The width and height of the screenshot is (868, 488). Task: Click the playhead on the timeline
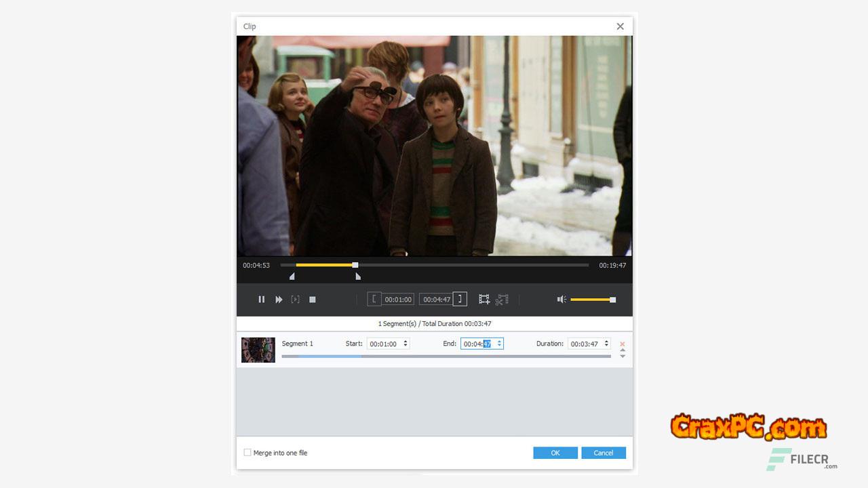pos(355,265)
